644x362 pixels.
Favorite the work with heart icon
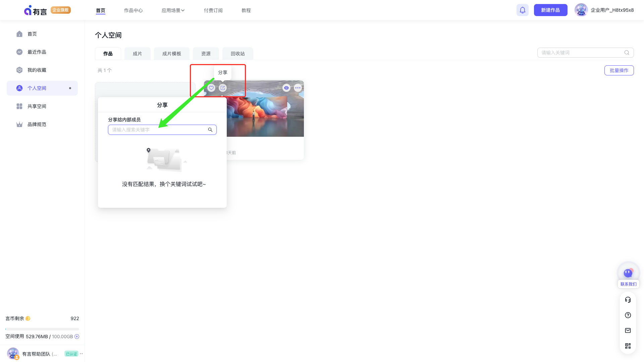point(211,88)
